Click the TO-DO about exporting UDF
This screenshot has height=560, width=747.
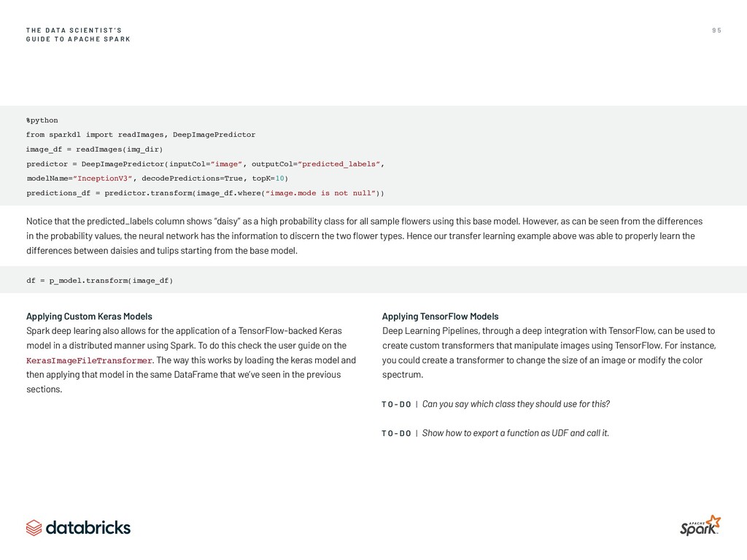point(495,433)
